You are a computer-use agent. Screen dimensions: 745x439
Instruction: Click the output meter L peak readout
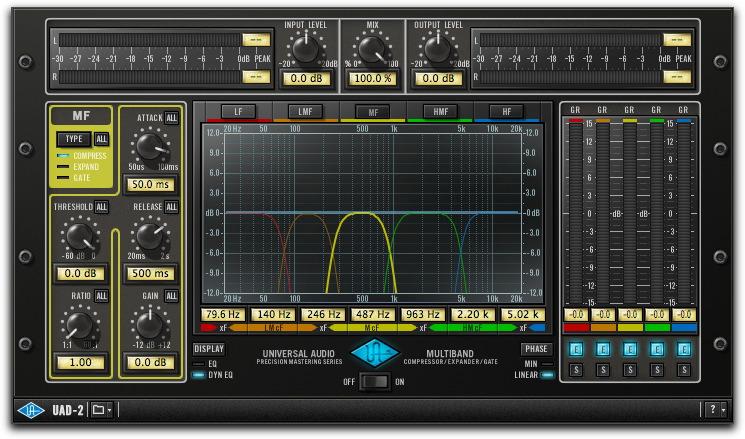tap(677, 39)
